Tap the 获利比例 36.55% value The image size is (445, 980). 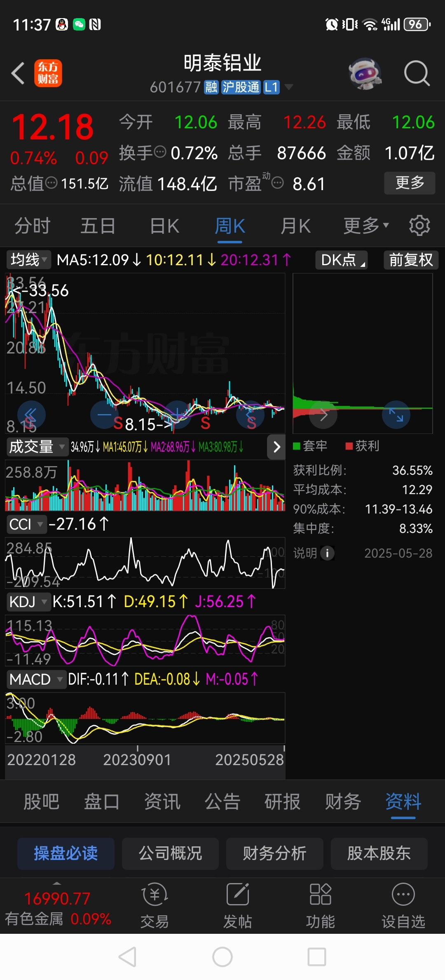[412, 470]
